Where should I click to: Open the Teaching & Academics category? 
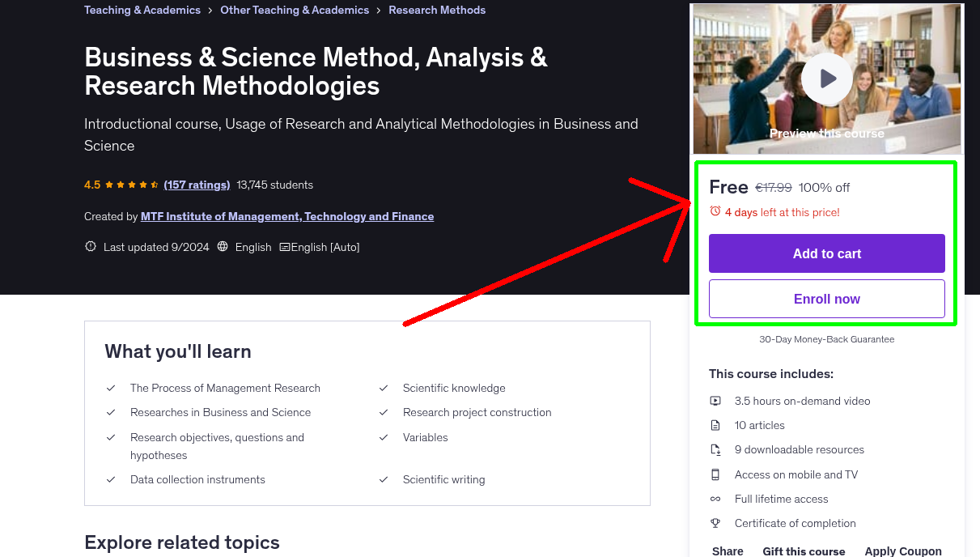coord(142,10)
